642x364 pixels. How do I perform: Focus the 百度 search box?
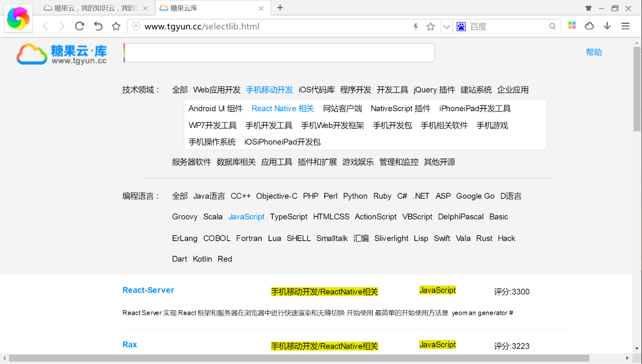pos(507,27)
